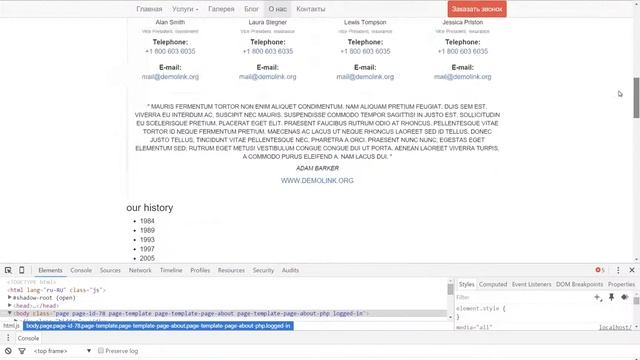Open Галерея in site navigation
The height and width of the screenshot is (360, 640).
click(x=221, y=9)
